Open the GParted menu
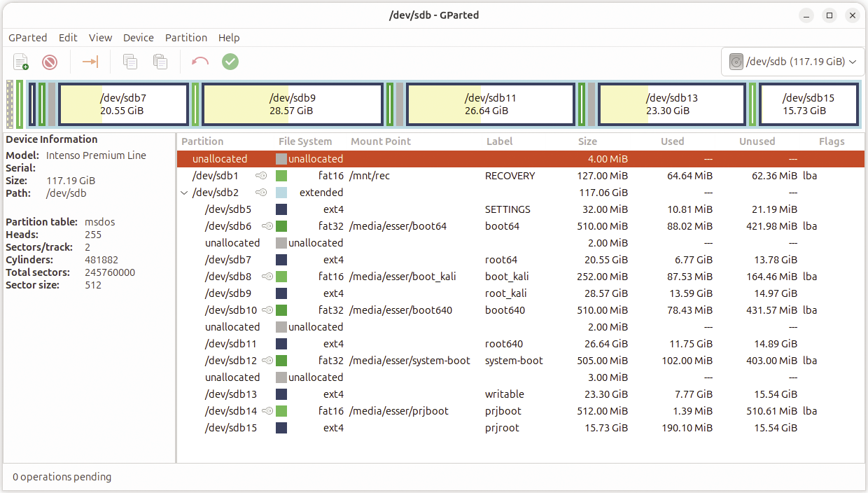The image size is (868, 493). click(28, 38)
